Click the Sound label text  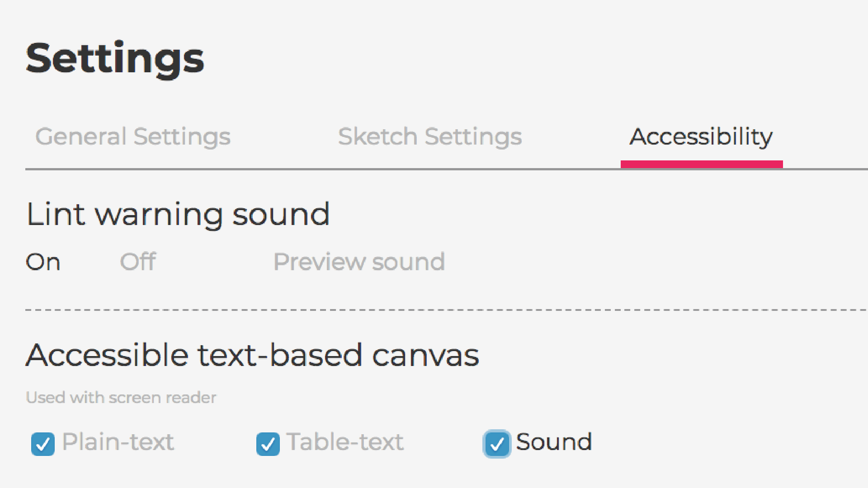pos(554,442)
